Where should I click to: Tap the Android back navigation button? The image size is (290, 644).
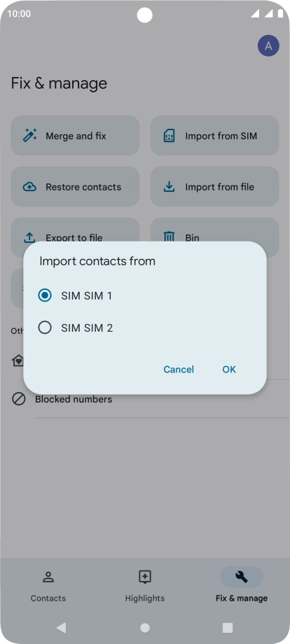61,628
